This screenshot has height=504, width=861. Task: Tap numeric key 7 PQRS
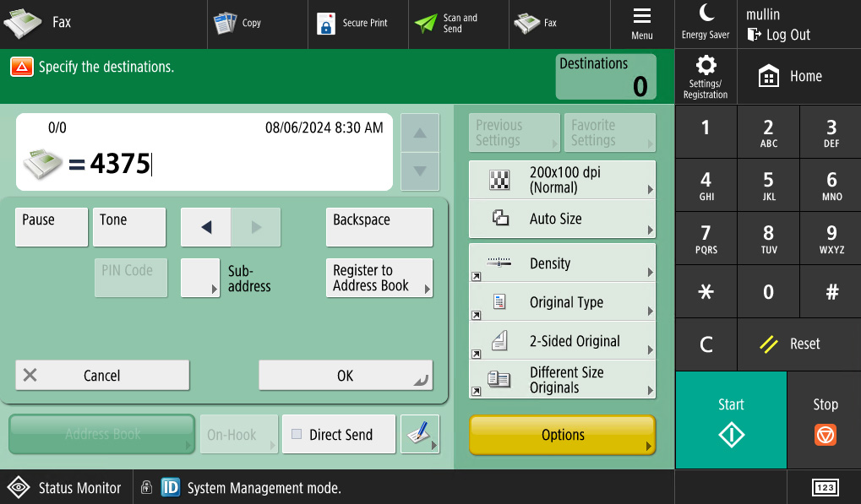coord(706,238)
